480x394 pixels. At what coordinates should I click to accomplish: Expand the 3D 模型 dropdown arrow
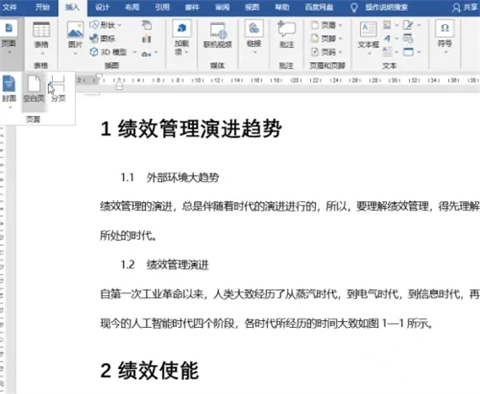click(x=135, y=52)
